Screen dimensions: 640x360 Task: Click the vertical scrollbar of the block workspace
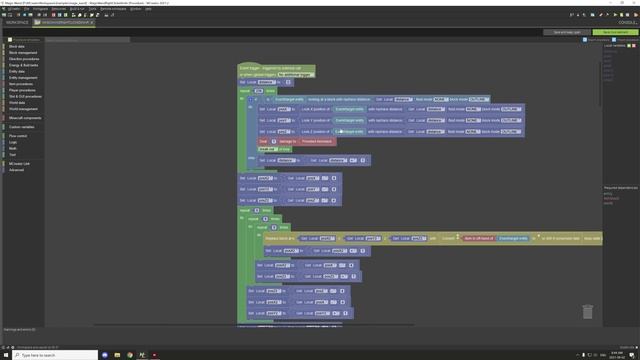click(x=601, y=84)
